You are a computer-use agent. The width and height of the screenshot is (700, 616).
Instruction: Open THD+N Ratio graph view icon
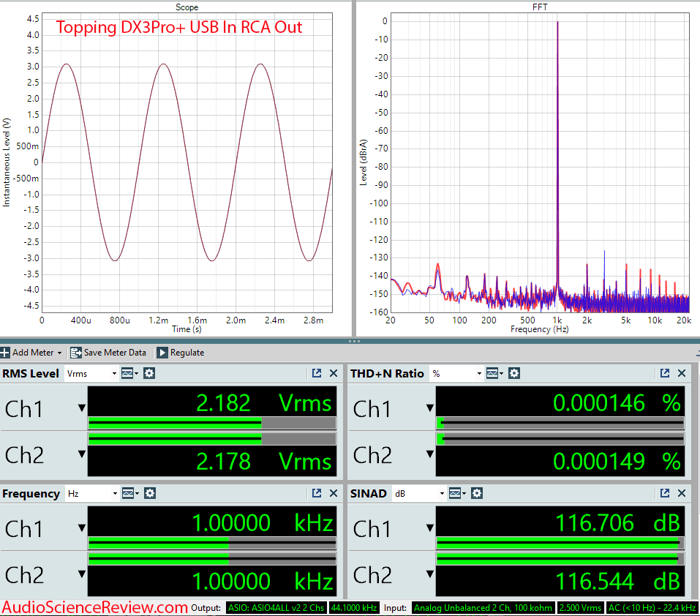point(494,374)
